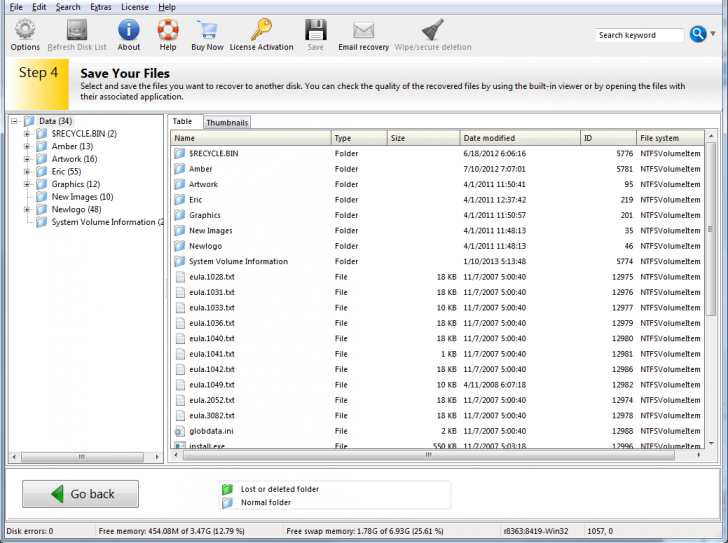Screen dimensions: 728x543
Task: Open the Extras menu
Action: pyautogui.click(x=101, y=7)
